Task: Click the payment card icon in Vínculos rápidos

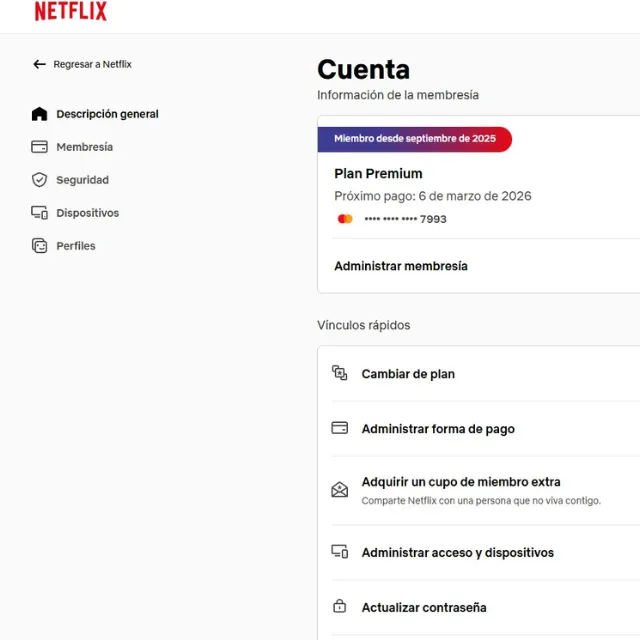Action: coord(340,428)
